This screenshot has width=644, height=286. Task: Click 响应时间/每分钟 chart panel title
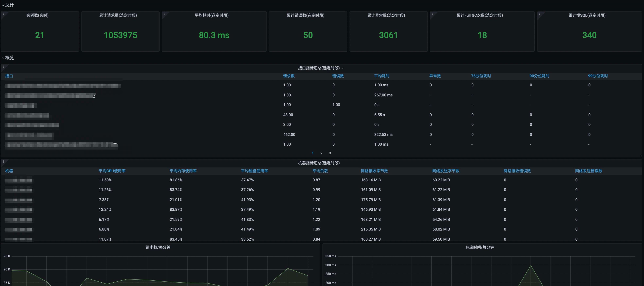(479, 247)
